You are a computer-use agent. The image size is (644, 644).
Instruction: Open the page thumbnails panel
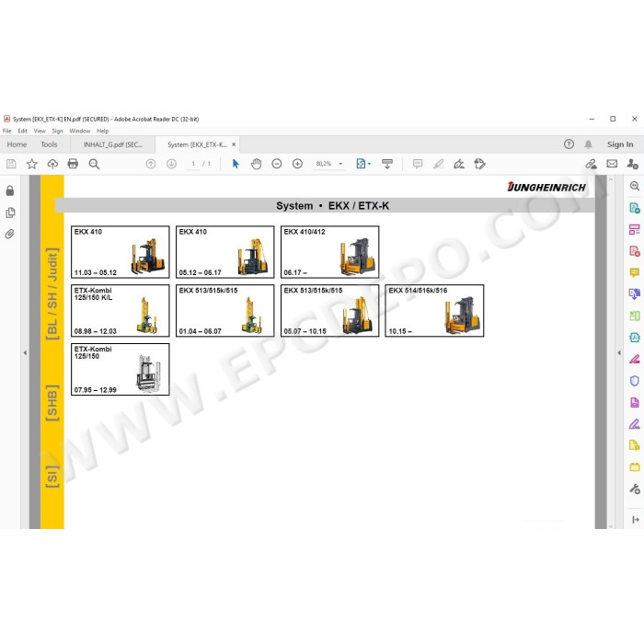click(10, 213)
